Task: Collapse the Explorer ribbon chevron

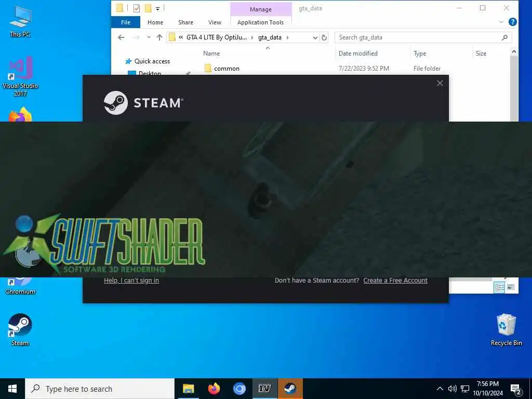Action: click(501, 22)
